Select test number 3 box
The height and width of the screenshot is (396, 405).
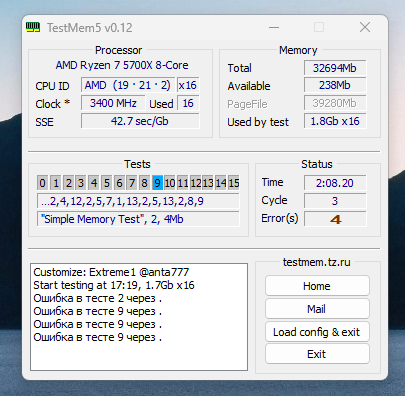click(81, 183)
